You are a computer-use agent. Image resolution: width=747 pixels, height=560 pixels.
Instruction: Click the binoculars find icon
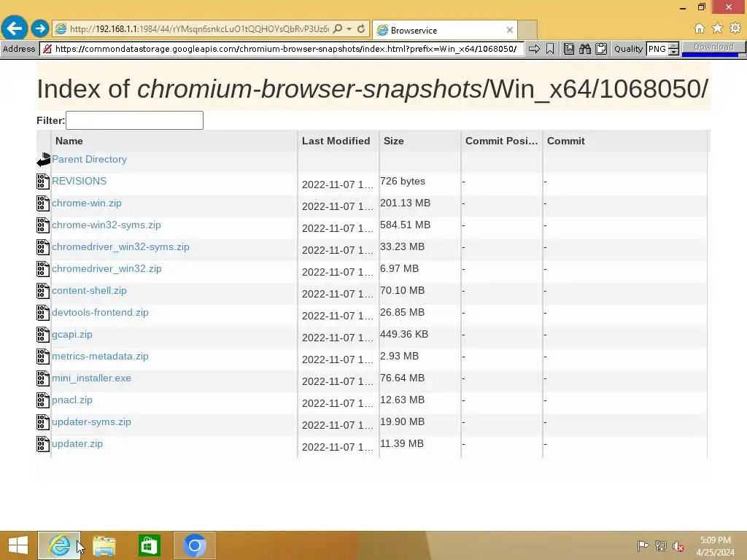(585, 49)
